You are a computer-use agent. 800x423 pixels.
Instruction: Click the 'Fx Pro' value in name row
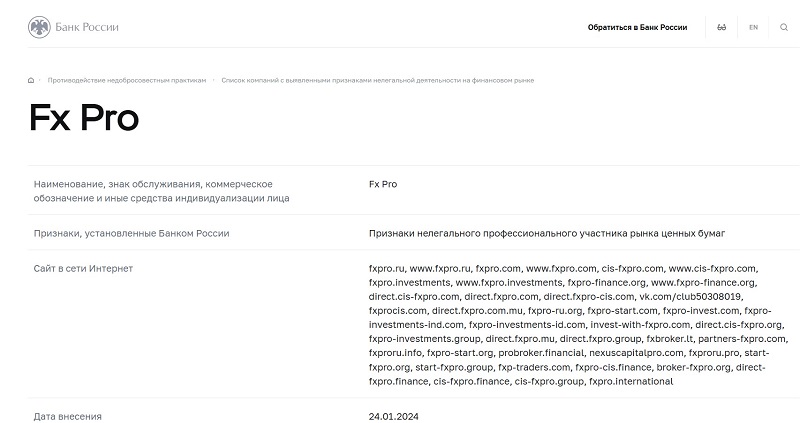(383, 185)
